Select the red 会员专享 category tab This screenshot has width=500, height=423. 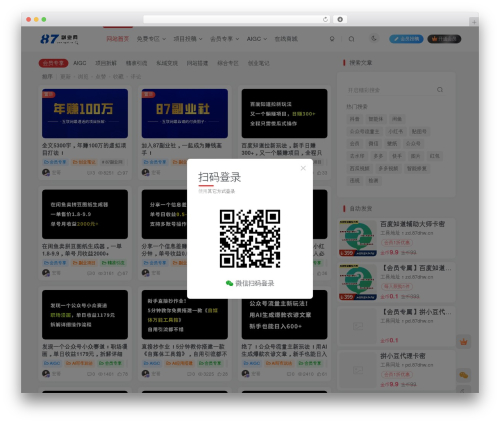click(x=53, y=63)
